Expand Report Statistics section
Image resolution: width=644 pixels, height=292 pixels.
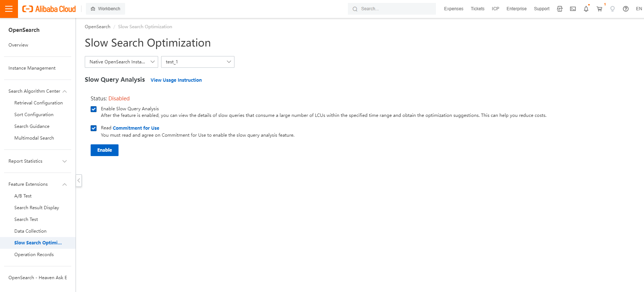[x=37, y=161]
